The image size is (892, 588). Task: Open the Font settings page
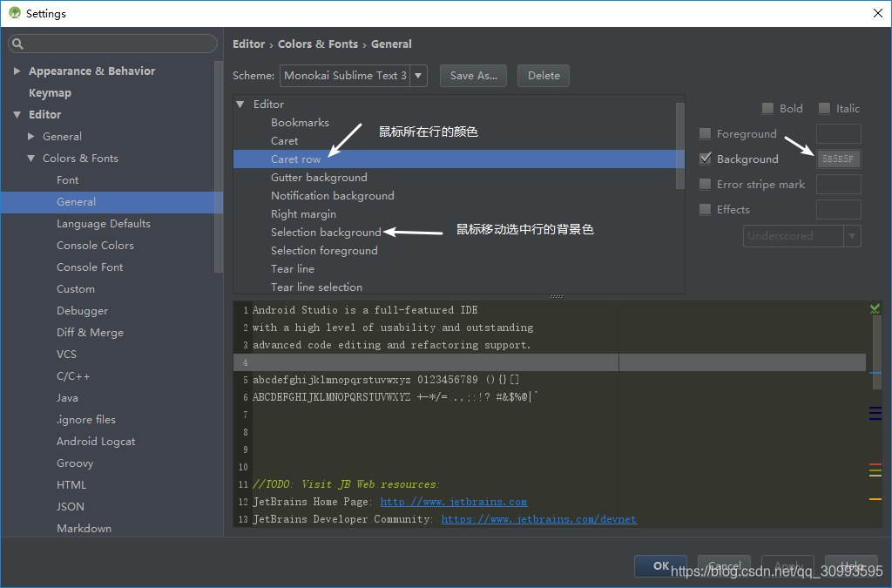[68, 180]
